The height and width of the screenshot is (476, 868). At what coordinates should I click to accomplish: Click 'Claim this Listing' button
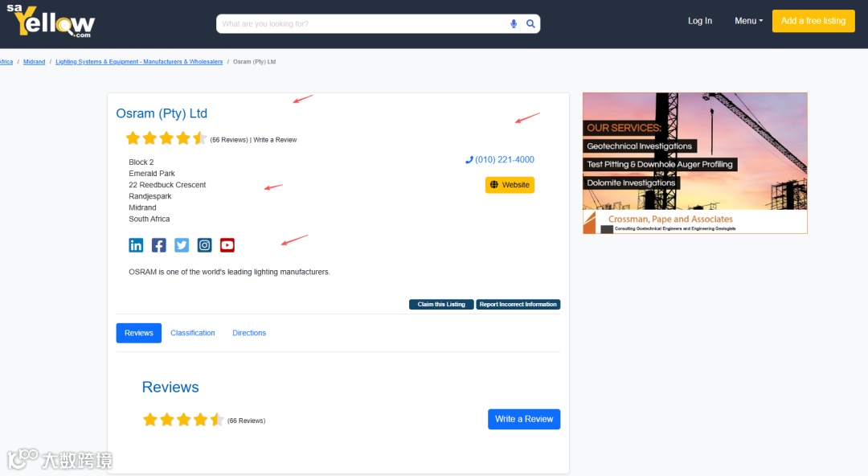(441, 304)
